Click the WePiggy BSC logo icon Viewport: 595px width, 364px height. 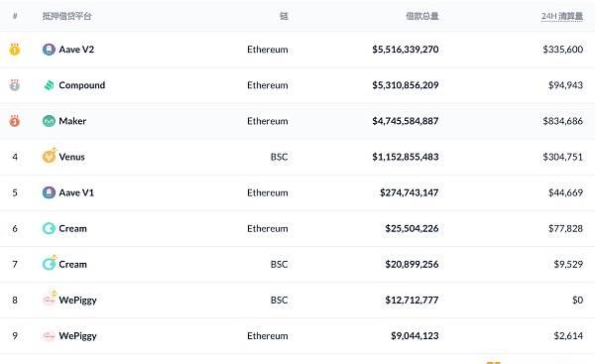(50, 299)
